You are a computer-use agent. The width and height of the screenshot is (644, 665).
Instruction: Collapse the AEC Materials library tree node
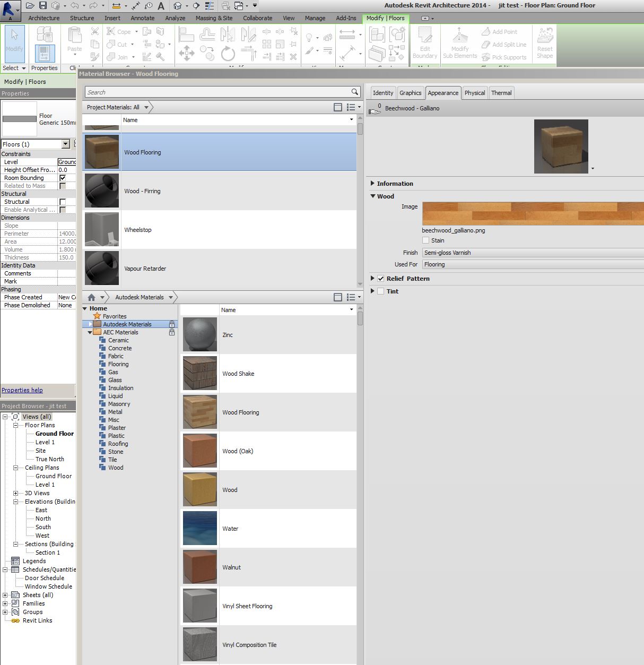(x=90, y=332)
